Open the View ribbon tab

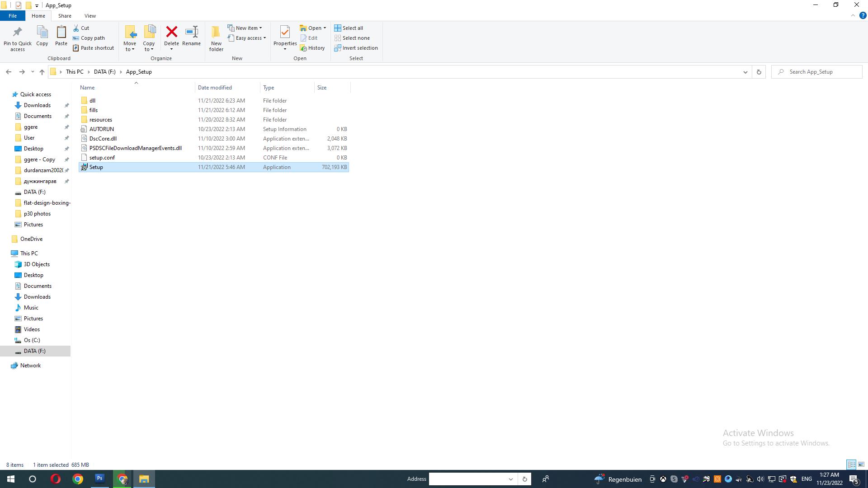pos(90,16)
